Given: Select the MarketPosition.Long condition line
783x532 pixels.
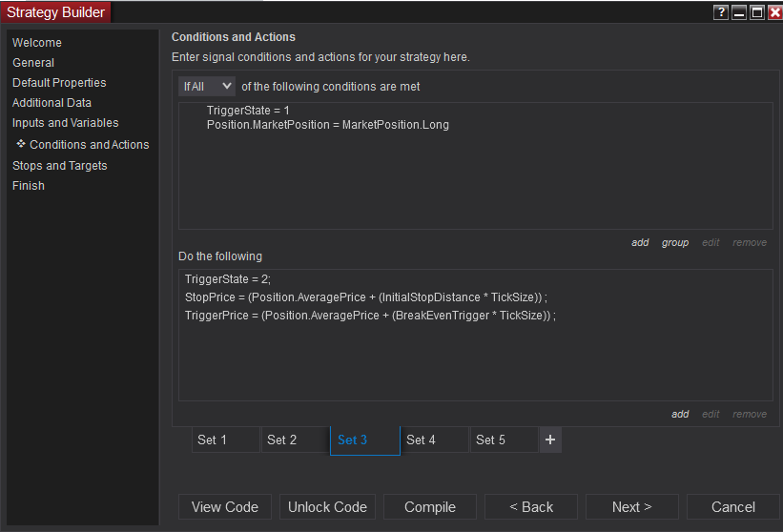Looking at the screenshot, I should pos(327,125).
